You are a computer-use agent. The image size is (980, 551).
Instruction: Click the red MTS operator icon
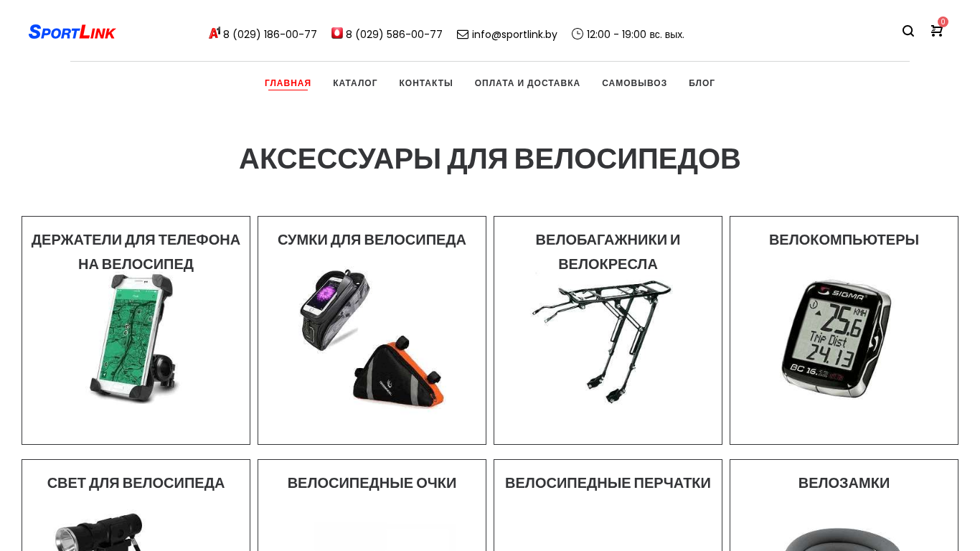tap(337, 33)
